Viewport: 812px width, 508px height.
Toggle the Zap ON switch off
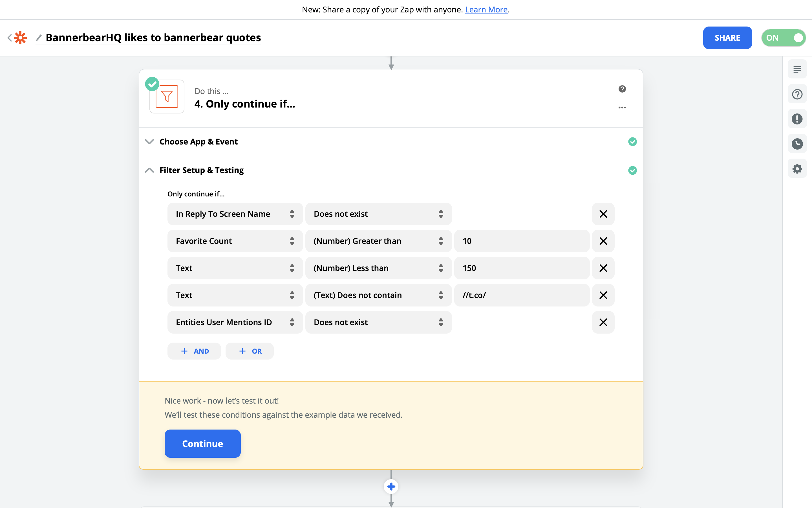click(784, 38)
